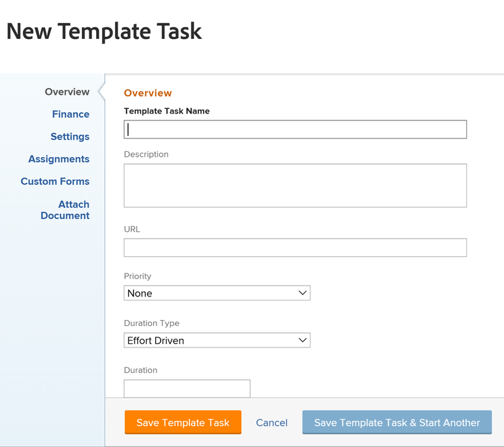The image size is (504, 447).
Task: Click the Description field label
Action: pos(146,155)
